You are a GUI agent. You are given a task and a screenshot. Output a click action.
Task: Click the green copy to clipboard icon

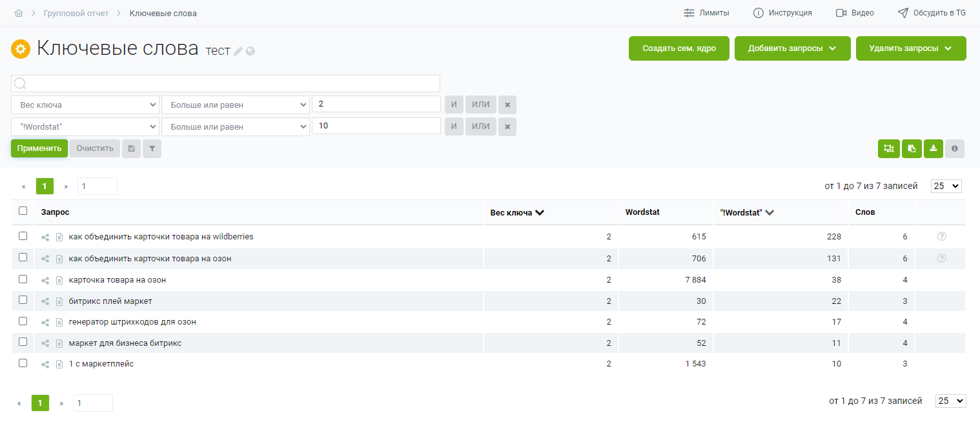point(911,148)
